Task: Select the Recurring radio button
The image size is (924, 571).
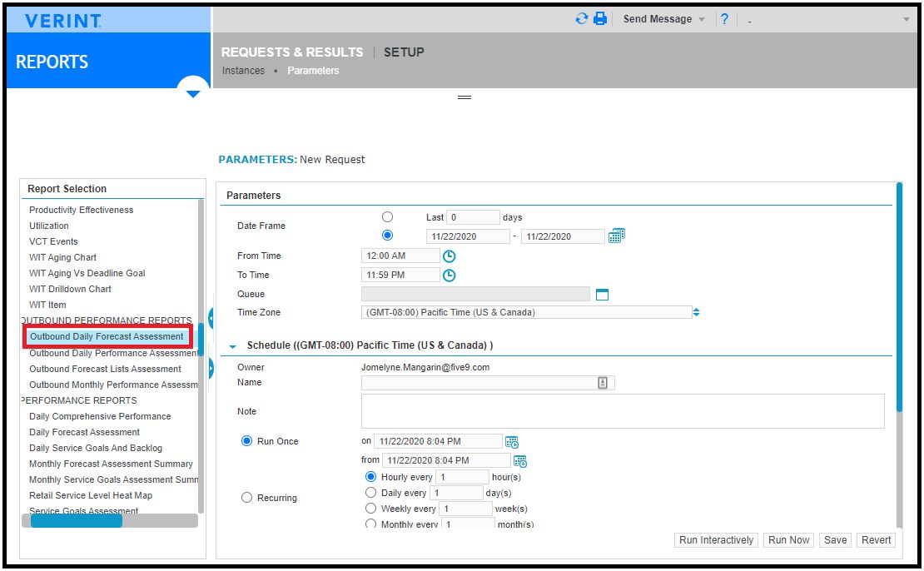Action: pos(247,498)
